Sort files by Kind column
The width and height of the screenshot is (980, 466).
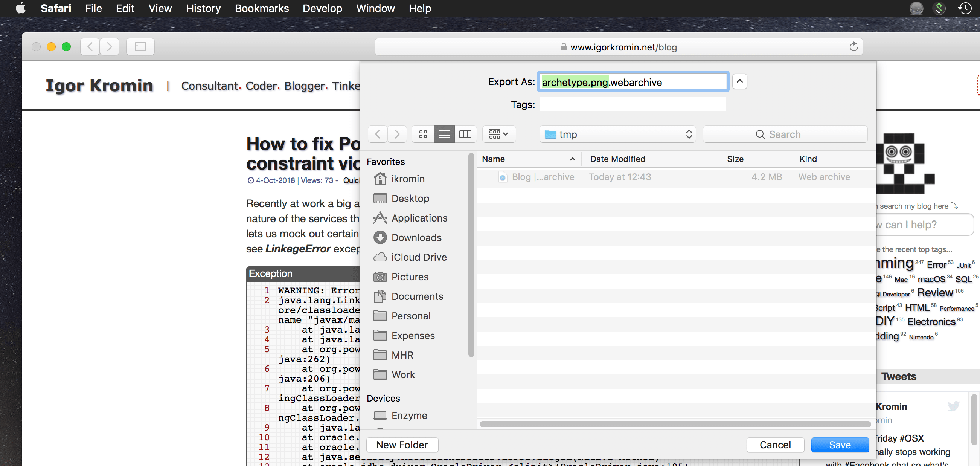point(833,159)
